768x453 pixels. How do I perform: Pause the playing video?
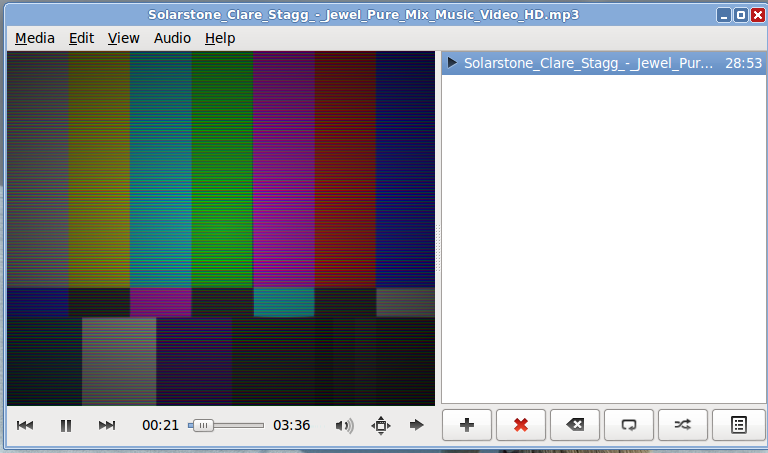tap(66, 425)
